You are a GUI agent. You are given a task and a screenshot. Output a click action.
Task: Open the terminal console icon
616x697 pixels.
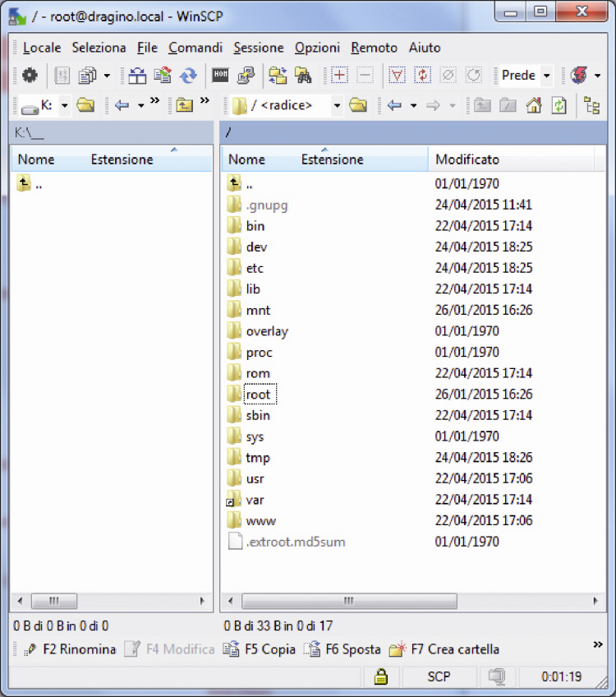pyautogui.click(x=220, y=75)
